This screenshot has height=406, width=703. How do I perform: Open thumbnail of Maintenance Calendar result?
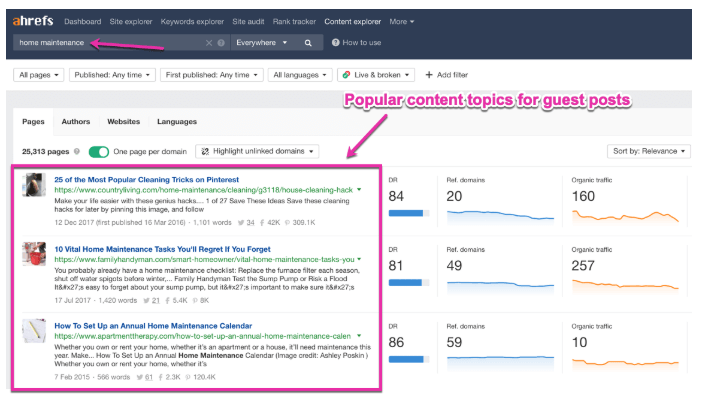coord(34,331)
